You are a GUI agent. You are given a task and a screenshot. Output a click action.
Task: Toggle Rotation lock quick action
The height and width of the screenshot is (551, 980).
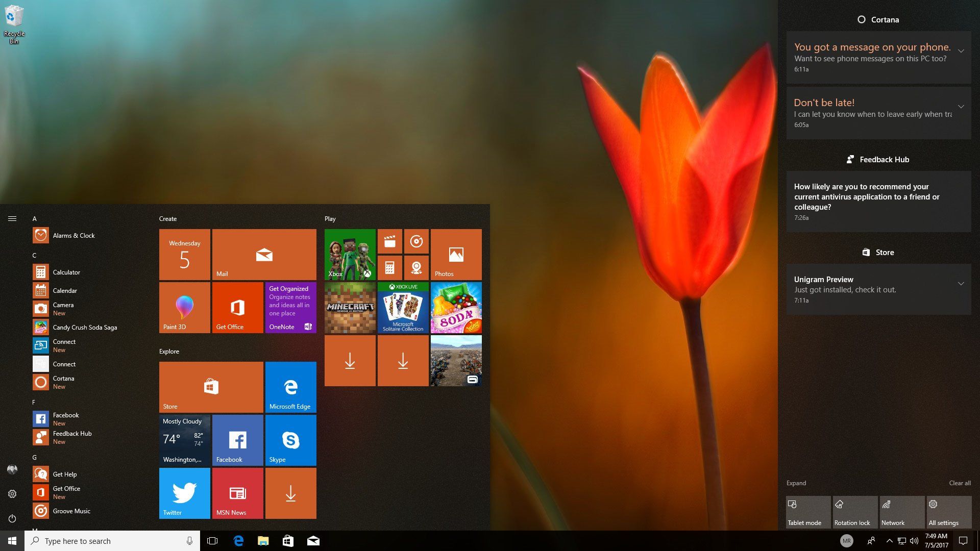(855, 512)
